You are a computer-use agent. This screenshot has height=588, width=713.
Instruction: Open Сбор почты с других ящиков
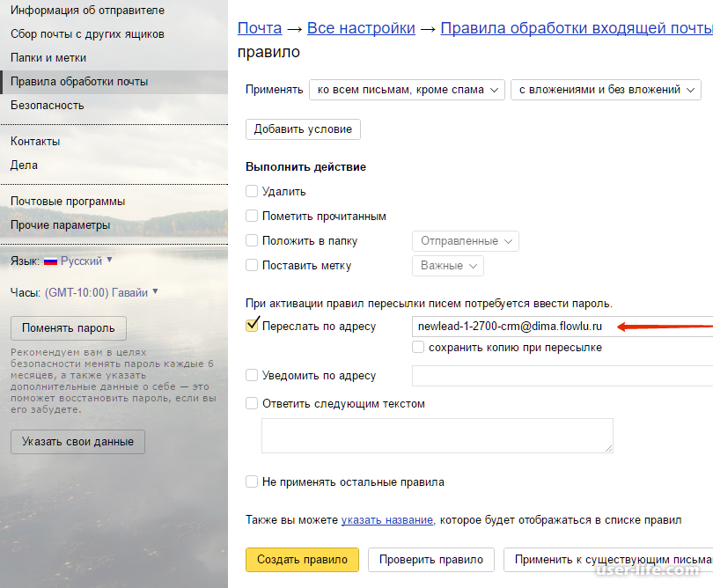point(87,34)
